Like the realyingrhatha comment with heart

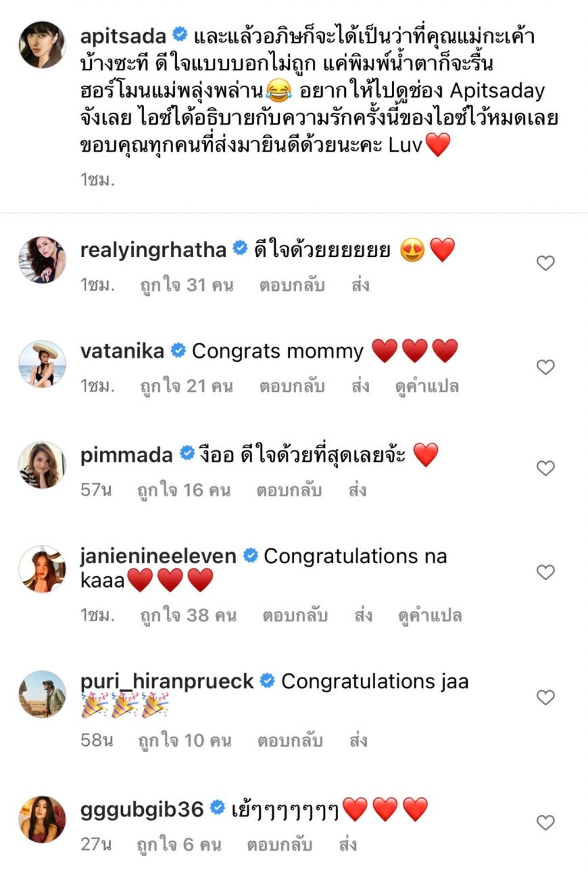point(545,263)
